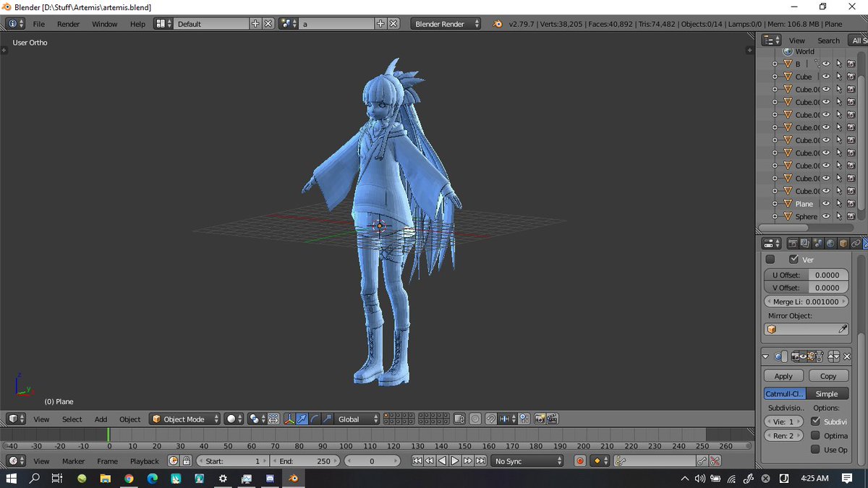The image size is (868, 488).
Task: Open the Blender Render engine dropdown
Action: (x=446, y=24)
